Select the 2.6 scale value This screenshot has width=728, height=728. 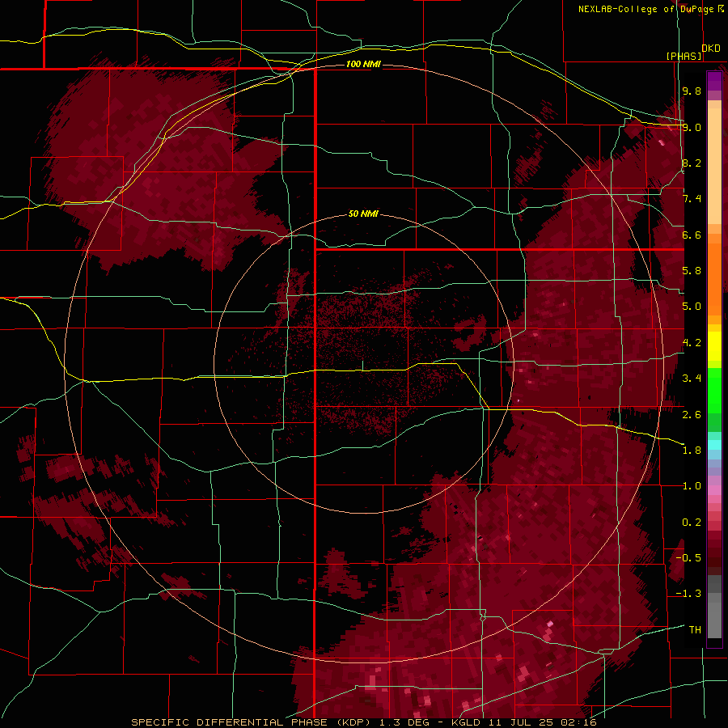click(x=692, y=415)
